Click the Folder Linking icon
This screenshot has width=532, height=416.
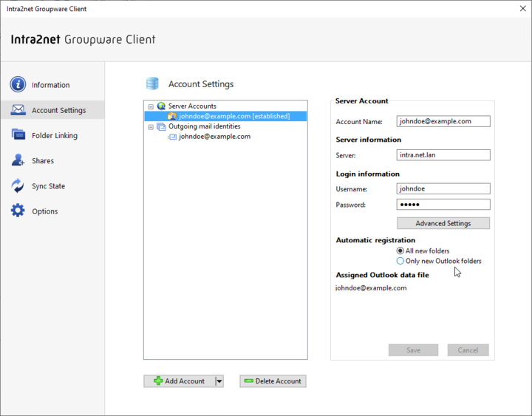[18, 134]
